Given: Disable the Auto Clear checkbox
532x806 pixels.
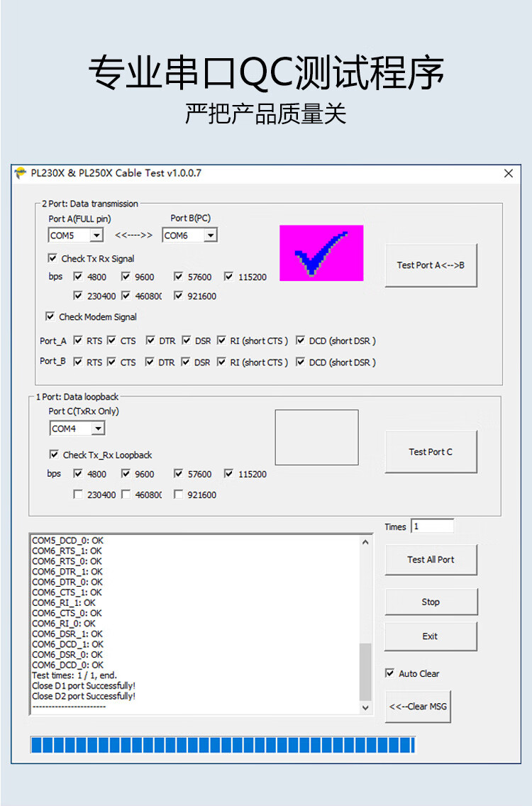Looking at the screenshot, I should (389, 673).
